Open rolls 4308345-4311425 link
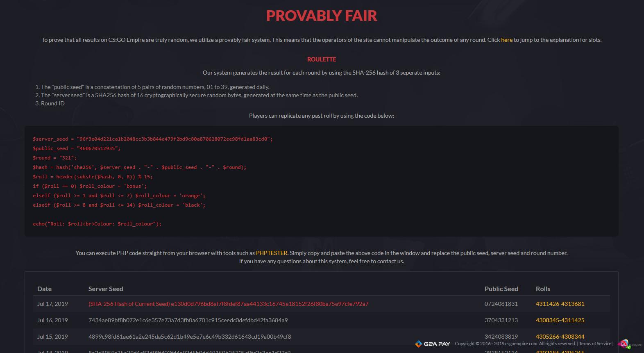The height and width of the screenshot is (353, 644). point(560,320)
